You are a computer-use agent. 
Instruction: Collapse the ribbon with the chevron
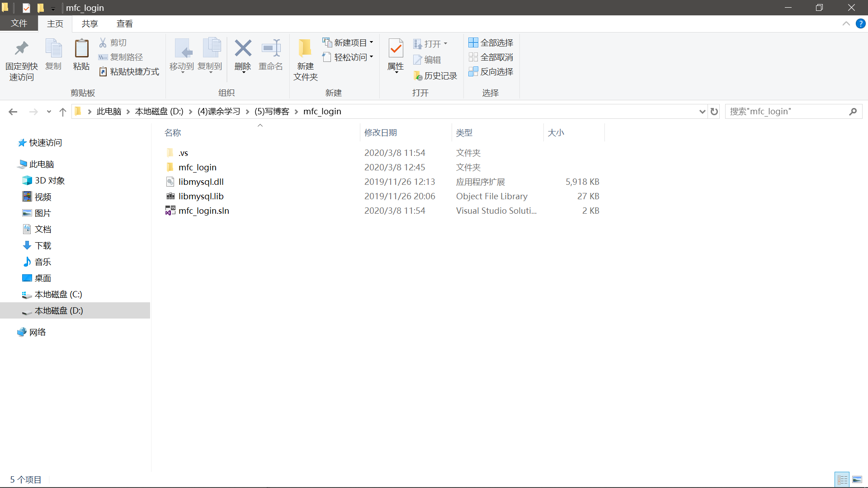pyautogui.click(x=846, y=23)
